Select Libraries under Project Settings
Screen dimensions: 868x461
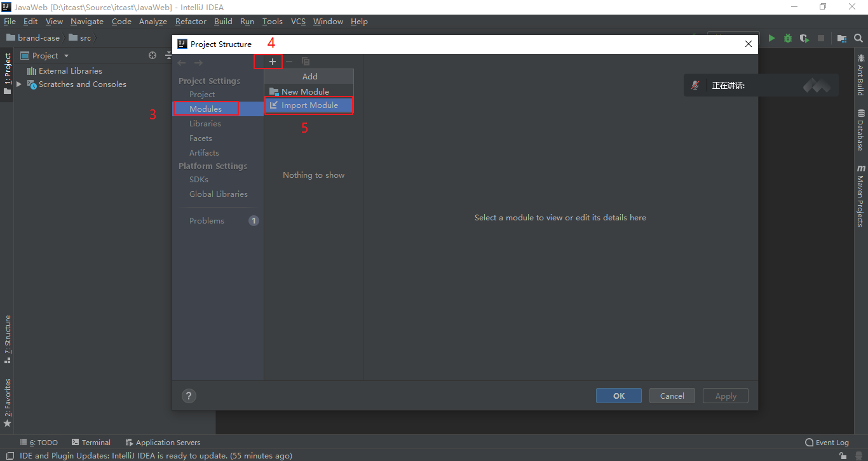[205, 124]
